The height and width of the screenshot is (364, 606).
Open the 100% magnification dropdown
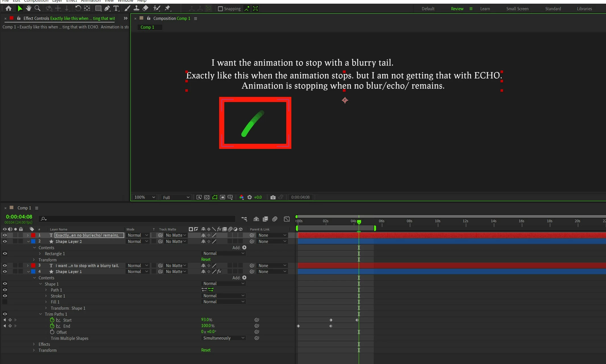145,197
